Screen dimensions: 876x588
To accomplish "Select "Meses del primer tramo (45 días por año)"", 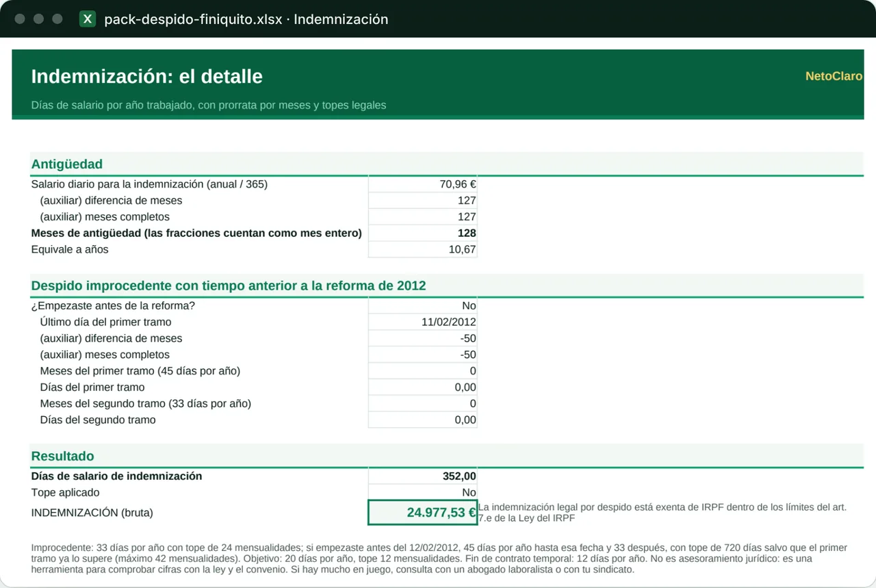I will click(140, 371).
